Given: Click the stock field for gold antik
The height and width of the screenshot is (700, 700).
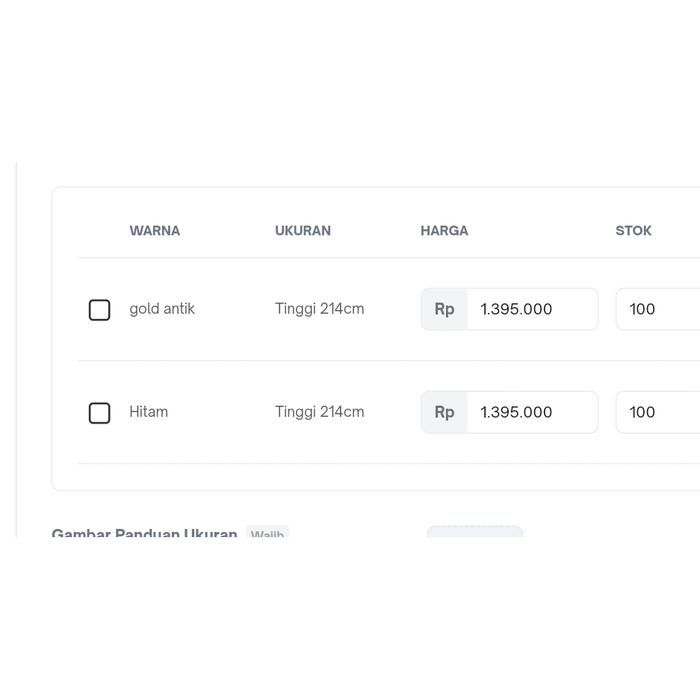Looking at the screenshot, I should (657, 310).
